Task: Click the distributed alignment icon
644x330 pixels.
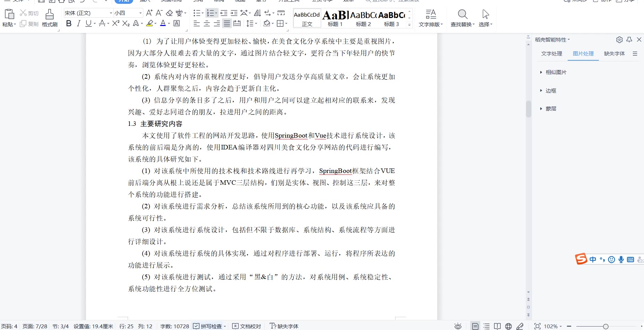Action: coord(237,23)
